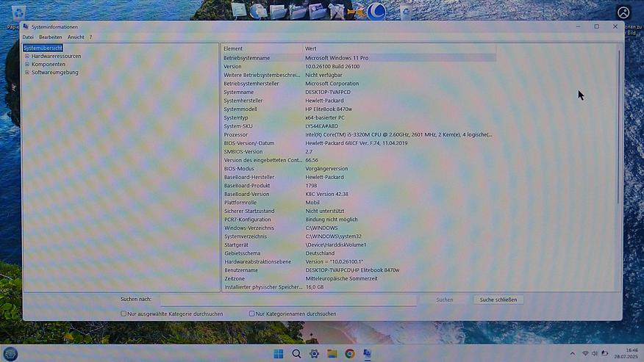Select Hardwareressourcen label in tree
The image size is (644, 362).
click(x=57, y=57)
